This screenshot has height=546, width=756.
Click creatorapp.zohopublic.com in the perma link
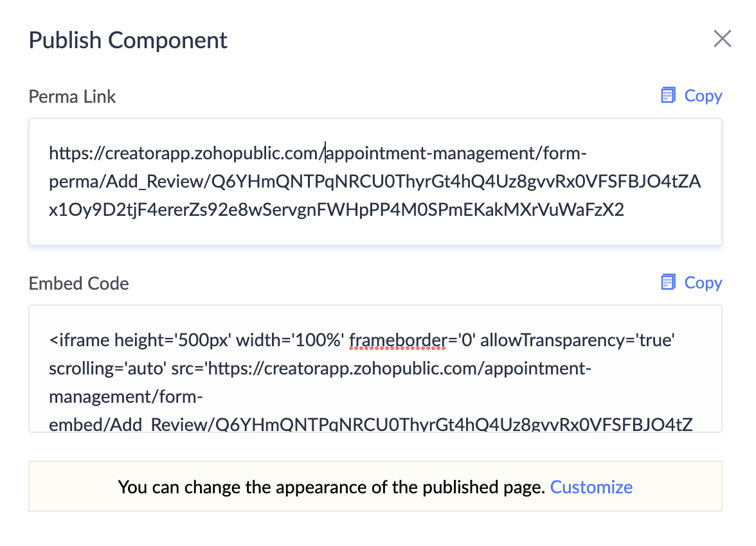click(212, 154)
